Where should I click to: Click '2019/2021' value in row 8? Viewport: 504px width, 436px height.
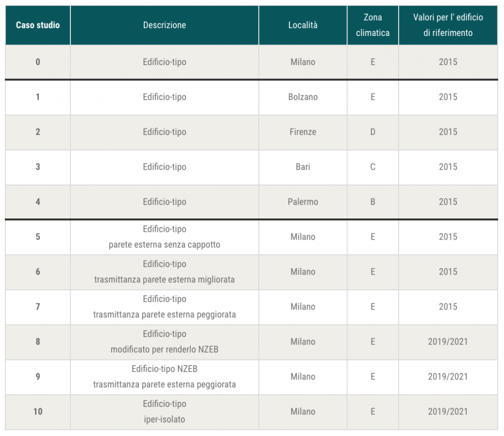448,342
